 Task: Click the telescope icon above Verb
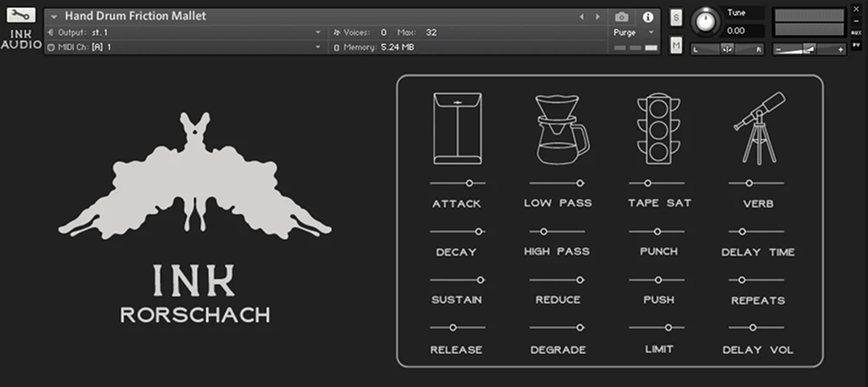(x=759, y=129)
